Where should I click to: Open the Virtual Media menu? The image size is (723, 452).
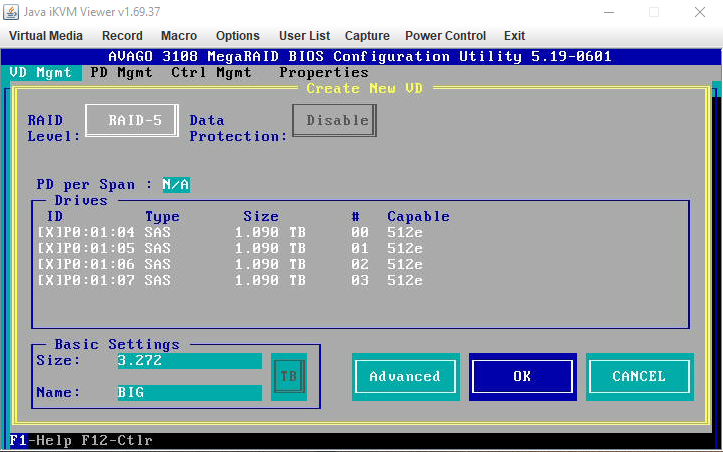[x=46, y=36]
